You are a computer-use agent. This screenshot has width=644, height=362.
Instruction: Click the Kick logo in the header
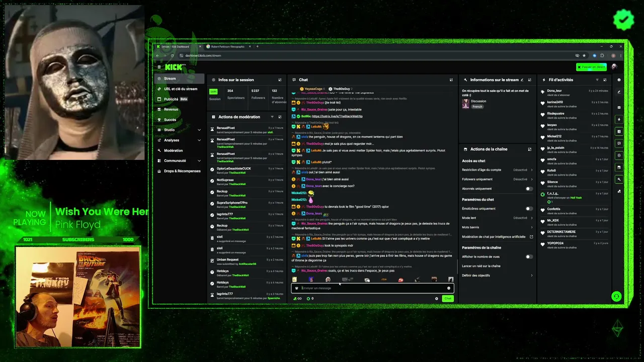tap(175, 67)
